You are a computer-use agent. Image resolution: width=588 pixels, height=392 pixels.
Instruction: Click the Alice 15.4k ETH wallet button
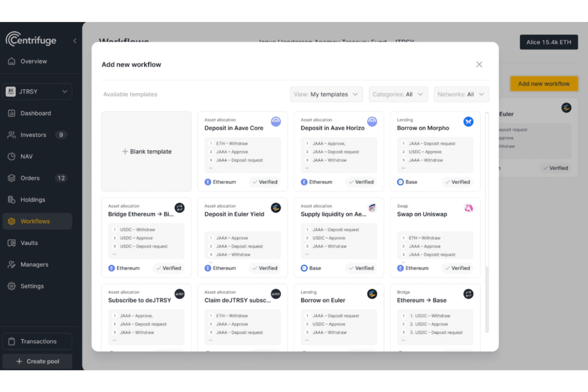point(549,42)
